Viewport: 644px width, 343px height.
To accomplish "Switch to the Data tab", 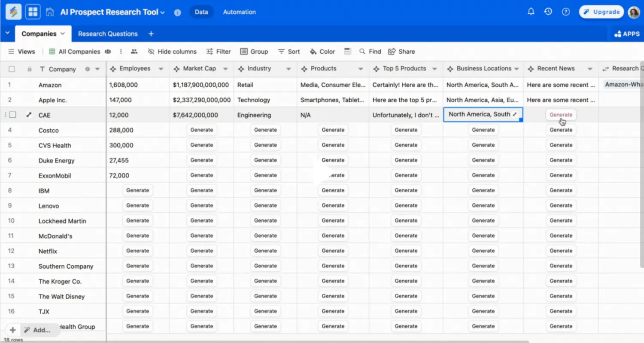I will [x=201, y=12].
